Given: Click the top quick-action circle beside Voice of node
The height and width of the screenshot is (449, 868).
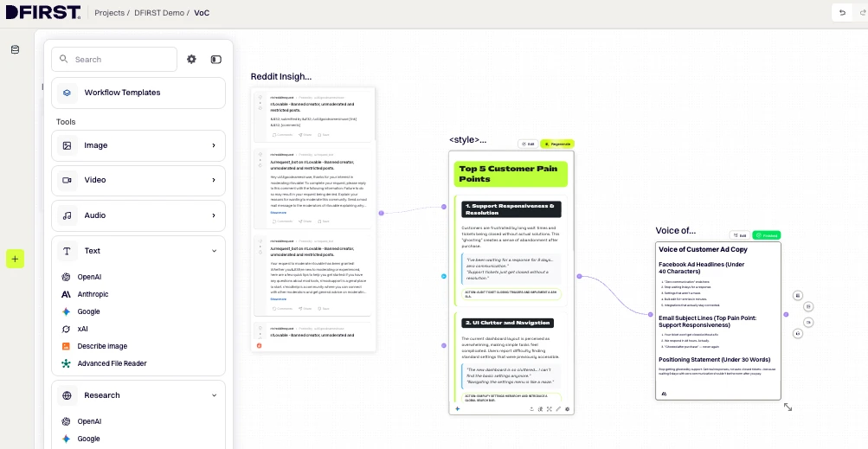Looking at the screenshot, I should (x=798, y=296).
